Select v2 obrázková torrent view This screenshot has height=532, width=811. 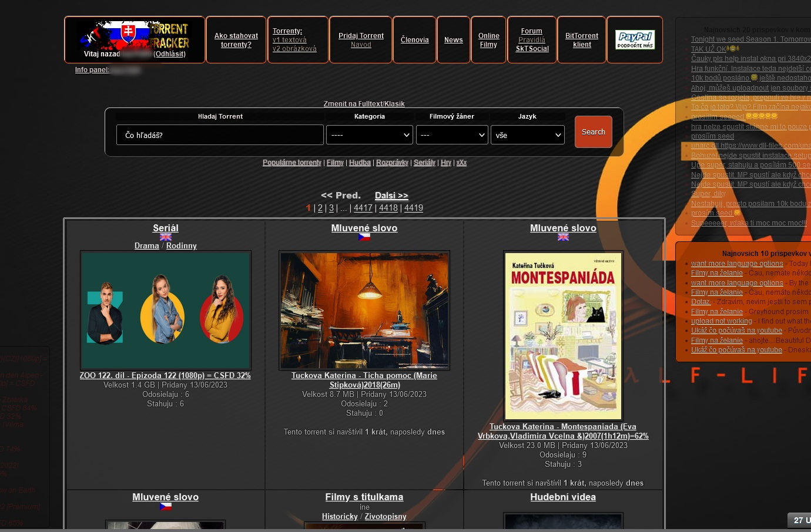(294, 49)
